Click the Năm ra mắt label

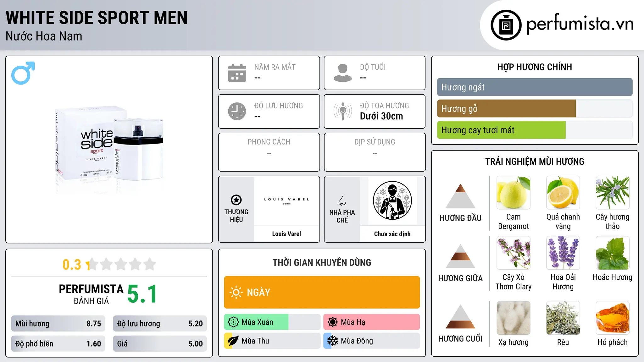(x=275, y=67)
